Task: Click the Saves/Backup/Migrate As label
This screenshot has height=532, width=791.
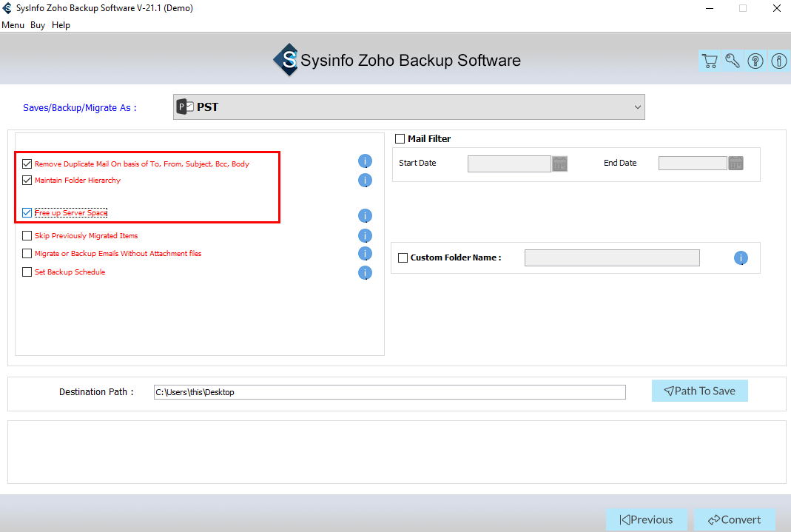Action: pos(80,108)
